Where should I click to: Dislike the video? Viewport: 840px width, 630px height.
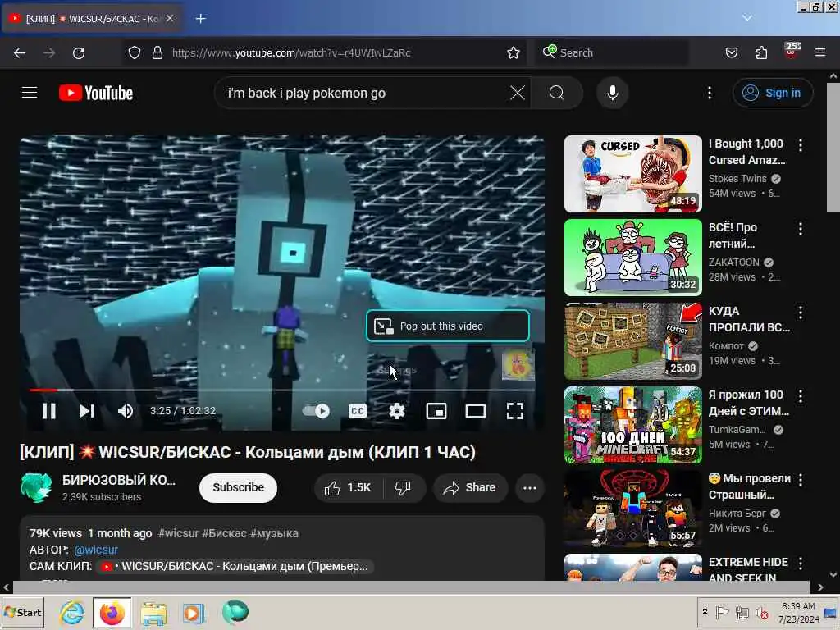pos(403,487)
